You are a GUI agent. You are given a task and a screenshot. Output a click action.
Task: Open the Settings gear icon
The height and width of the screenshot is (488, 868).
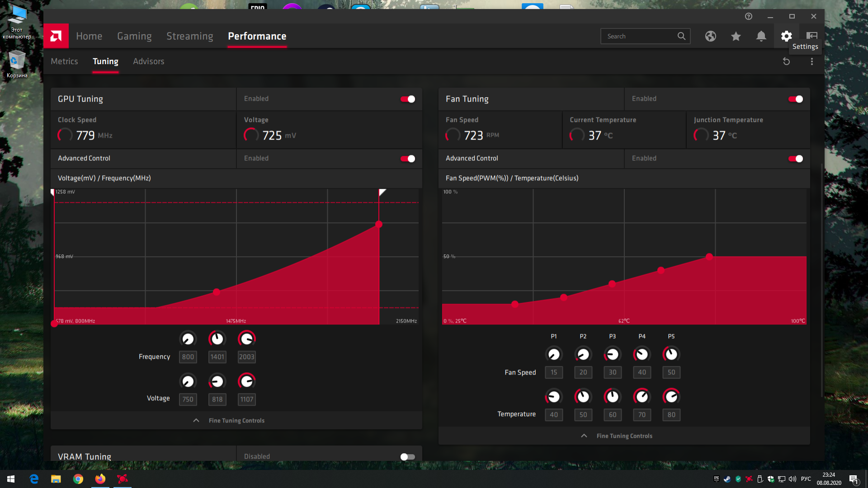pyautogui.click(x=786, y=36)
